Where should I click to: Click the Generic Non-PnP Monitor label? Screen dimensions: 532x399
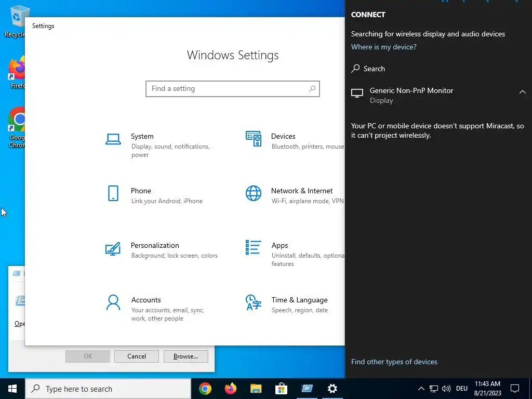coord(411,90)
